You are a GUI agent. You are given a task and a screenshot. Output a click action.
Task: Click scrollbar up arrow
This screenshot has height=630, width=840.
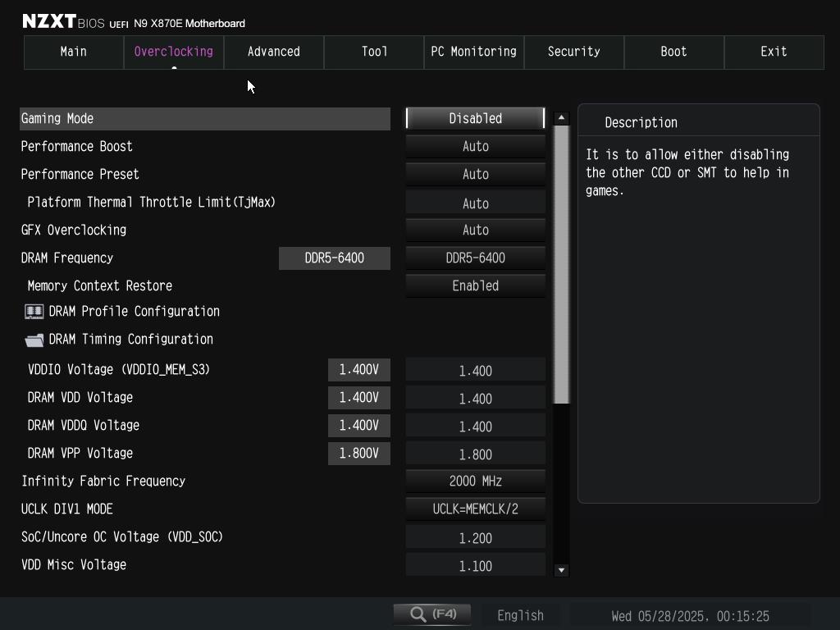[x=561, y=118]
